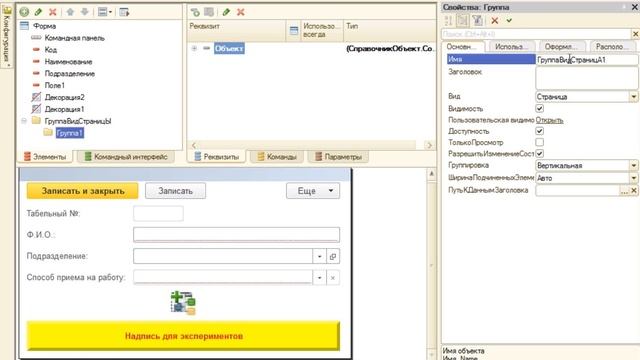Select the Поле1 element in the tree
The height and width of the screenshot is (360, 640).
[54, 85]
